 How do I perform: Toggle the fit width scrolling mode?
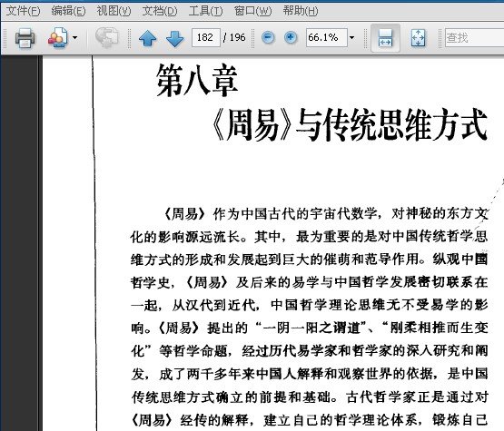click(x=385, y=38)
